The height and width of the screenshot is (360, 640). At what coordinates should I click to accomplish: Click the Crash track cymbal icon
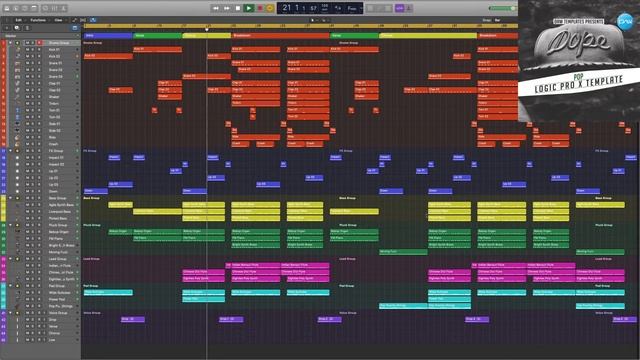click(x=18, y=144)
